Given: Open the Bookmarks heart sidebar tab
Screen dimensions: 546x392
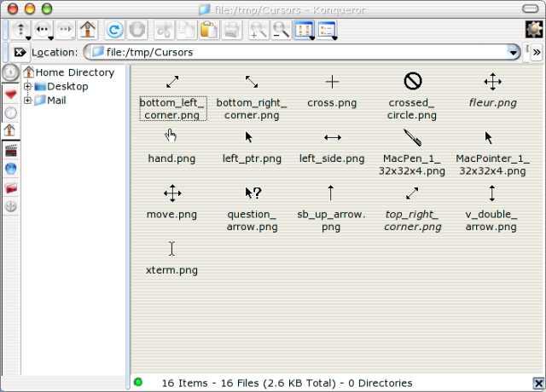Looking at the screenshot, I should pyautogui.click(x=11, y=95).
